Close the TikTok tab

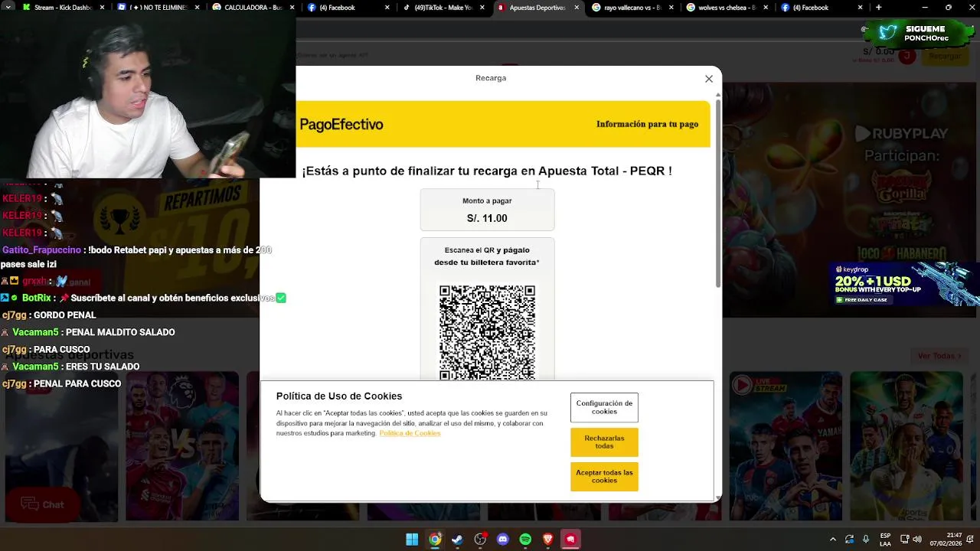click(482, 8)
